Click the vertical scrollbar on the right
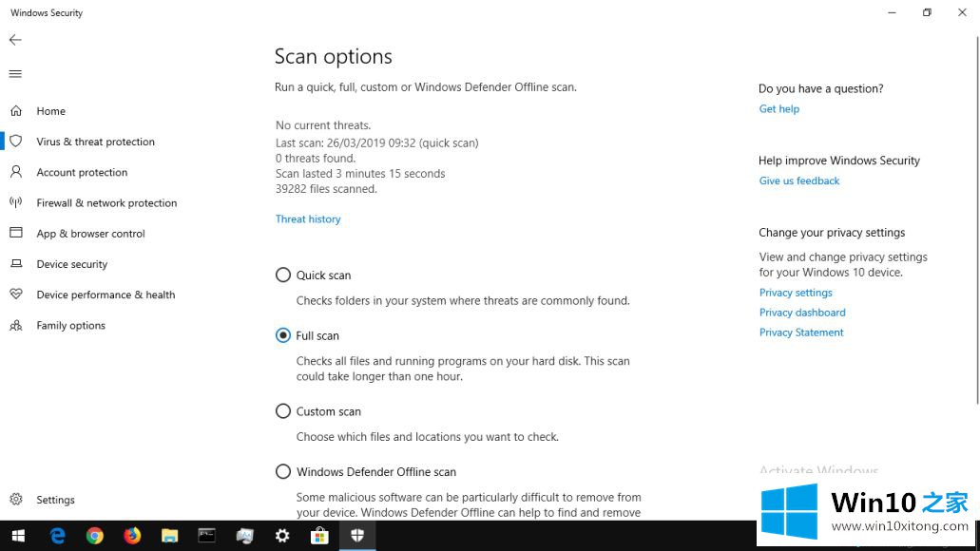980x551 pixels. pos(977,219)
